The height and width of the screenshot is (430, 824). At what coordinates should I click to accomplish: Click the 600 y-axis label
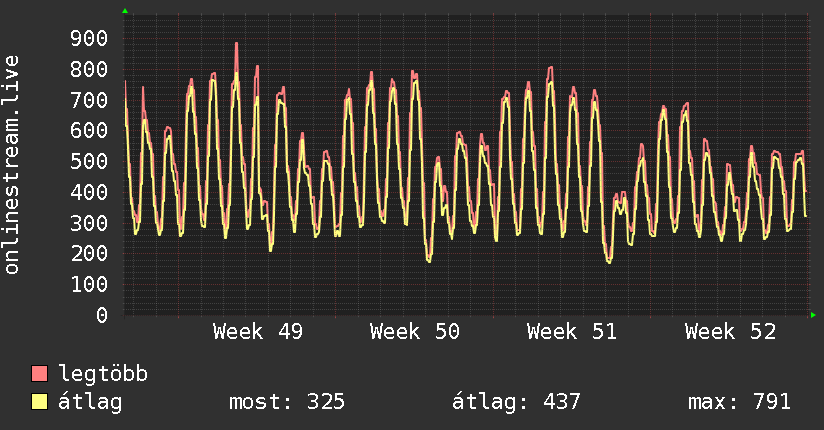pyautogui.click(x=89, y=130)
